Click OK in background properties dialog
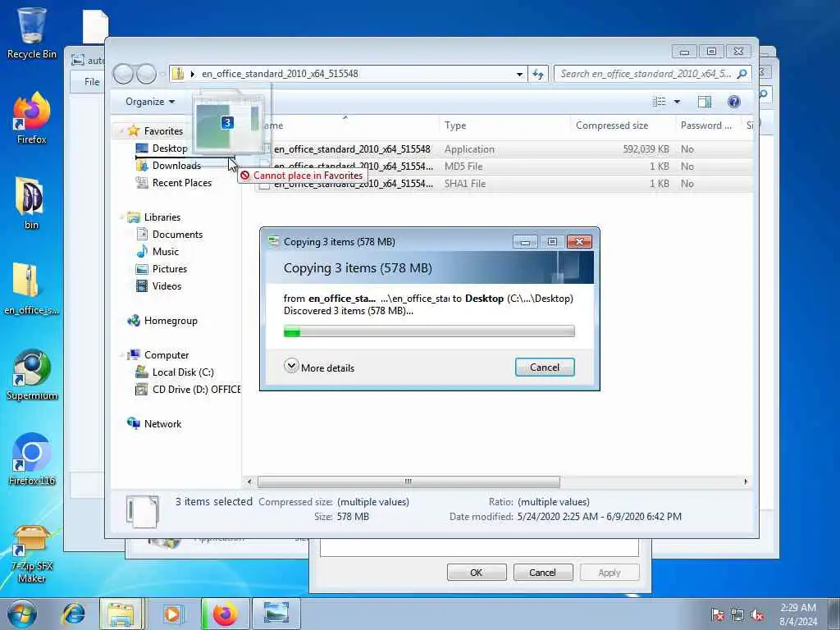840x630 pixels. pyautogui.click(x=477, y=572)
